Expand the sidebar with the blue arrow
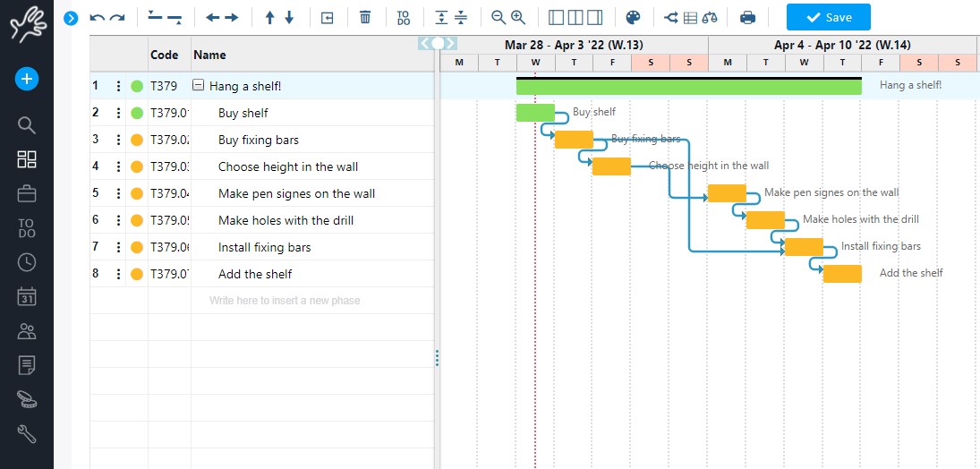 (71, 17)
